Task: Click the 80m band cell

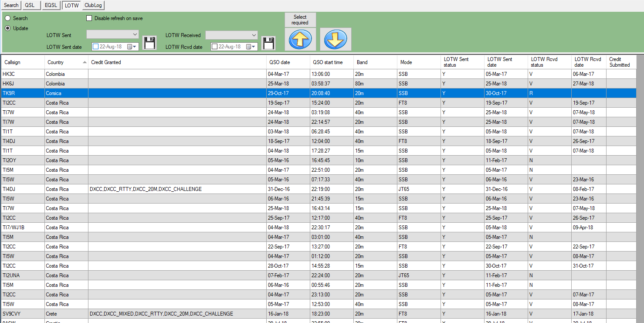Action: [375, 84]
